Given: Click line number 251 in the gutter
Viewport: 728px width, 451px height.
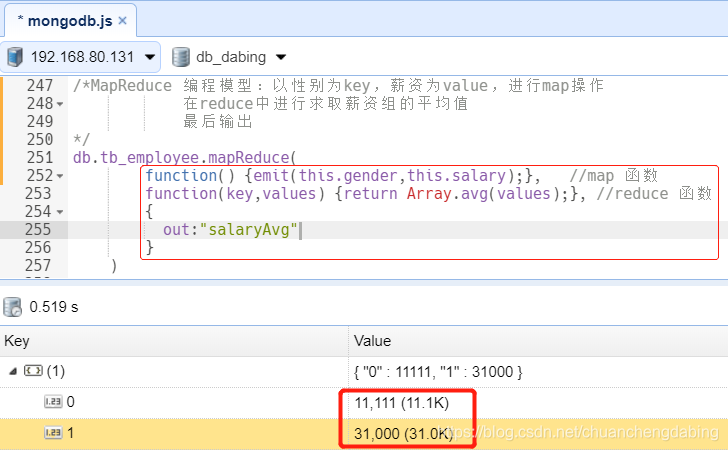Looking at the screenshot, I should click(39, 157).
